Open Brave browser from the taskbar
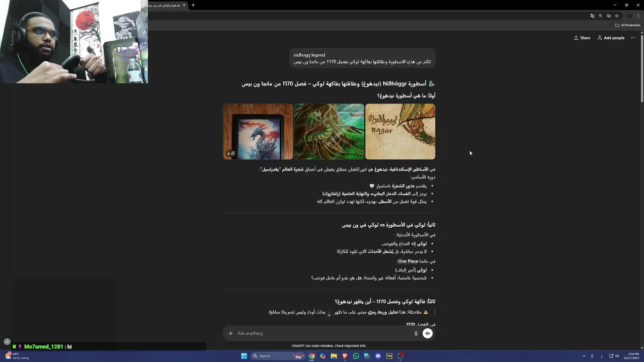 coord(345,356)
